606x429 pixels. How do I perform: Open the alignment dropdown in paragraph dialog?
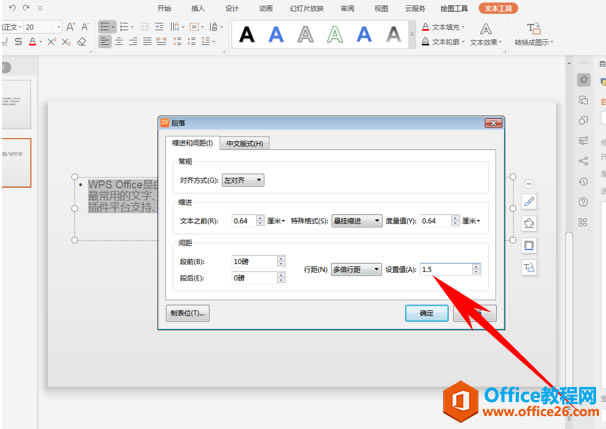[243, 180]
